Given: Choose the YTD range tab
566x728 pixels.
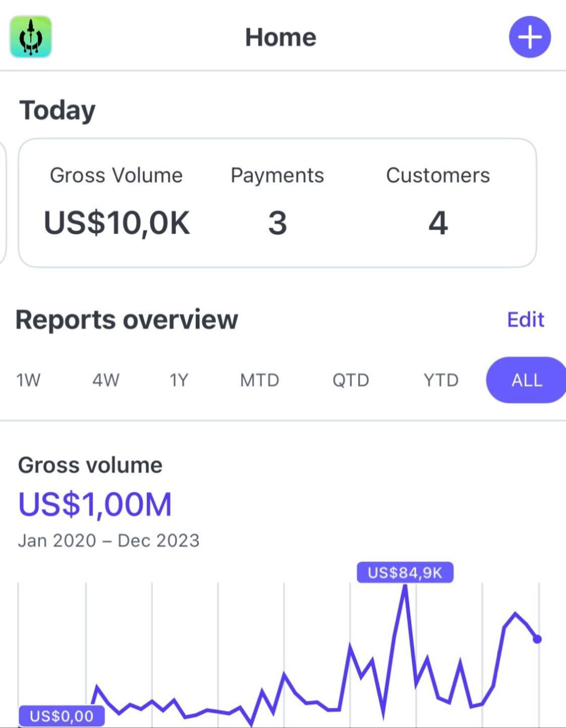Looking at the screenshot, I should tap(441, 380).
